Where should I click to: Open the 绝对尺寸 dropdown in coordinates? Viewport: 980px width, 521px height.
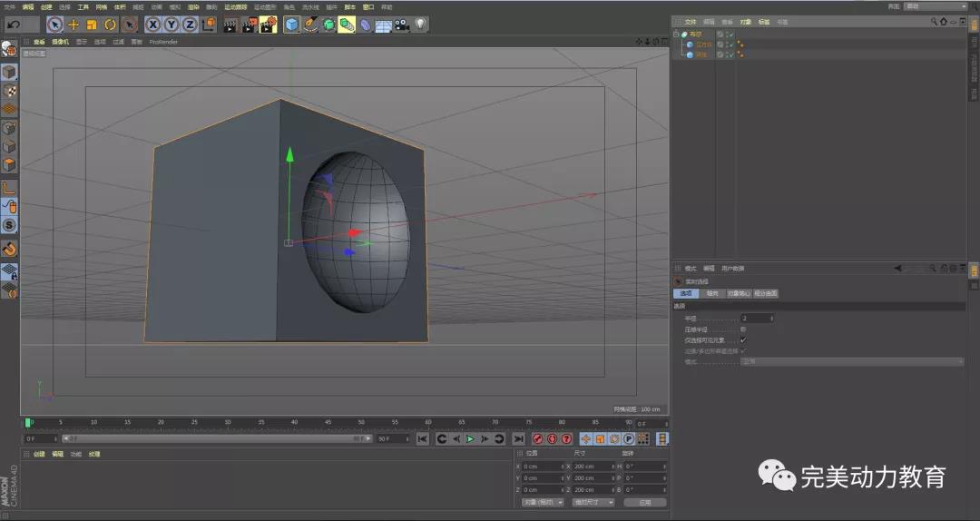pos(594,502)
